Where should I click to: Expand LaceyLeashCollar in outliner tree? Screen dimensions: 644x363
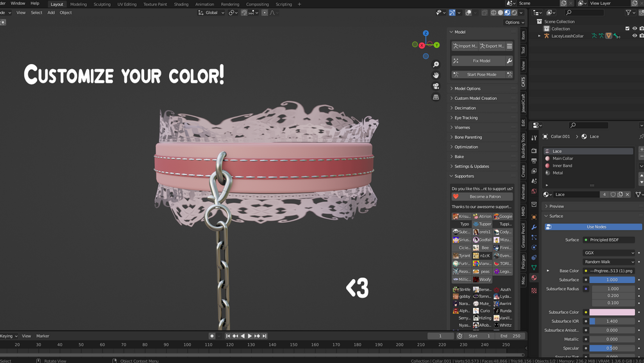pyautogui.click(x=540, y=36)
